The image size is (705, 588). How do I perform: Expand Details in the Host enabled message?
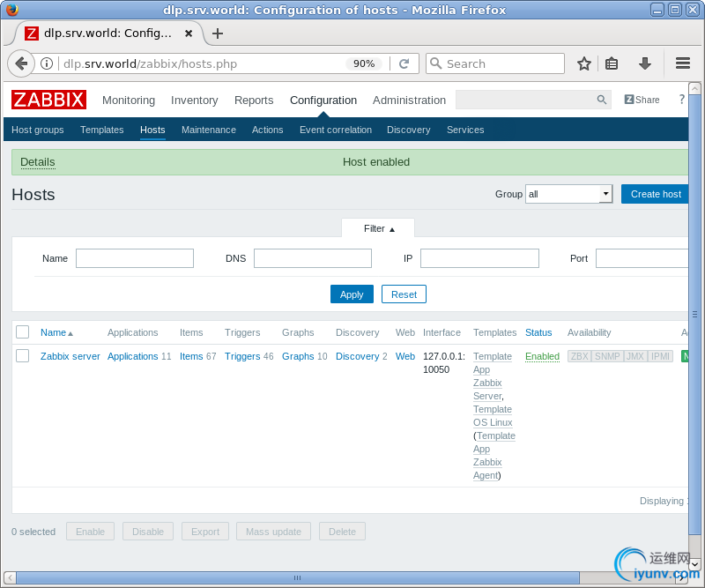[38, 162]
